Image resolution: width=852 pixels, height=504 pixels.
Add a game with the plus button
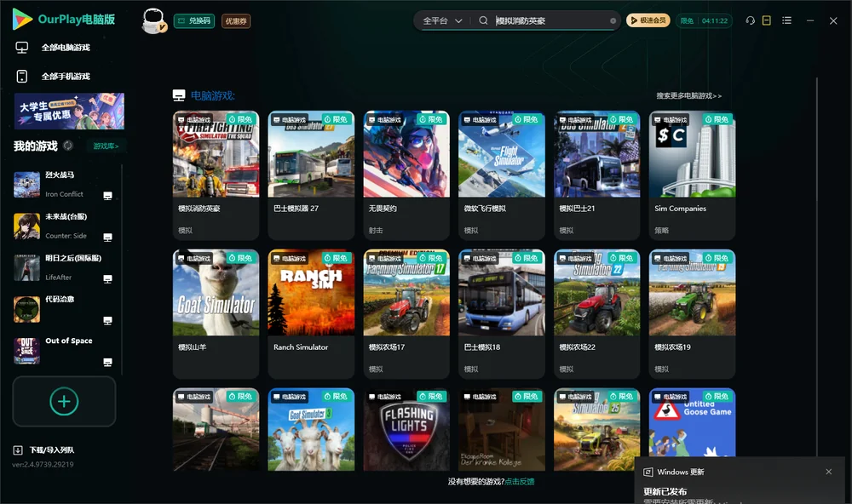tap(64, 401)
